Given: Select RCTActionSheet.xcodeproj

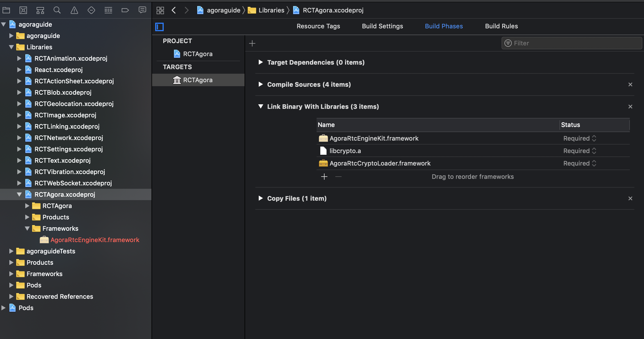Looking at the screenshot, I should 74,81.
